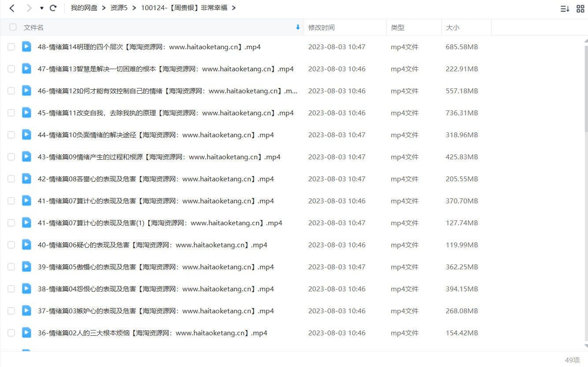Check the box for 42-情绪篇08 file
This screenshot has width=588, height=367.
[x=11, y=179]
